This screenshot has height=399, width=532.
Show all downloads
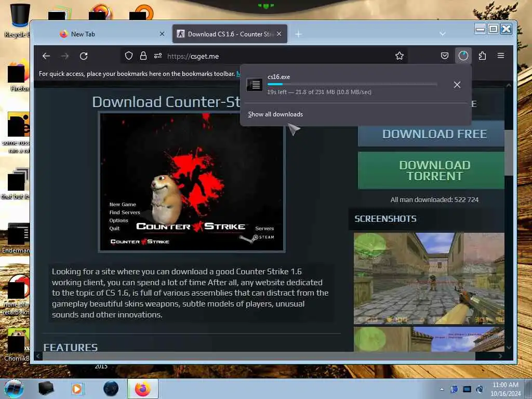click(x=275, y=114)
